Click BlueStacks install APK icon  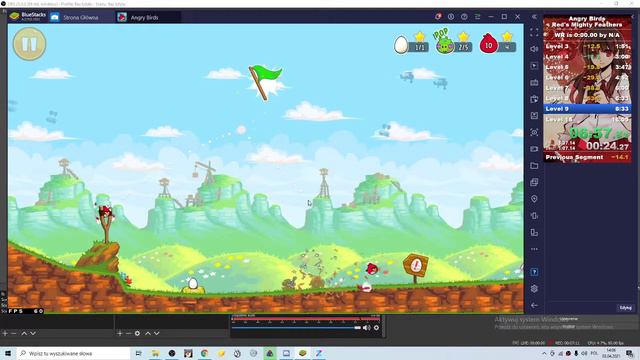point(534,116)
